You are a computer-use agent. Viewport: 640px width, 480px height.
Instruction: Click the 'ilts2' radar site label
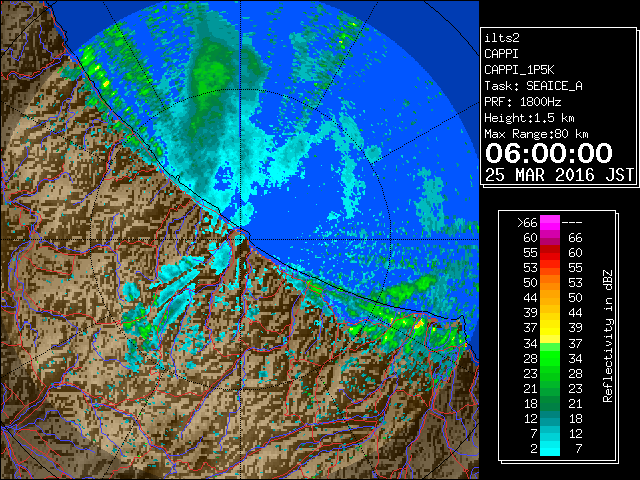point(502,38)
